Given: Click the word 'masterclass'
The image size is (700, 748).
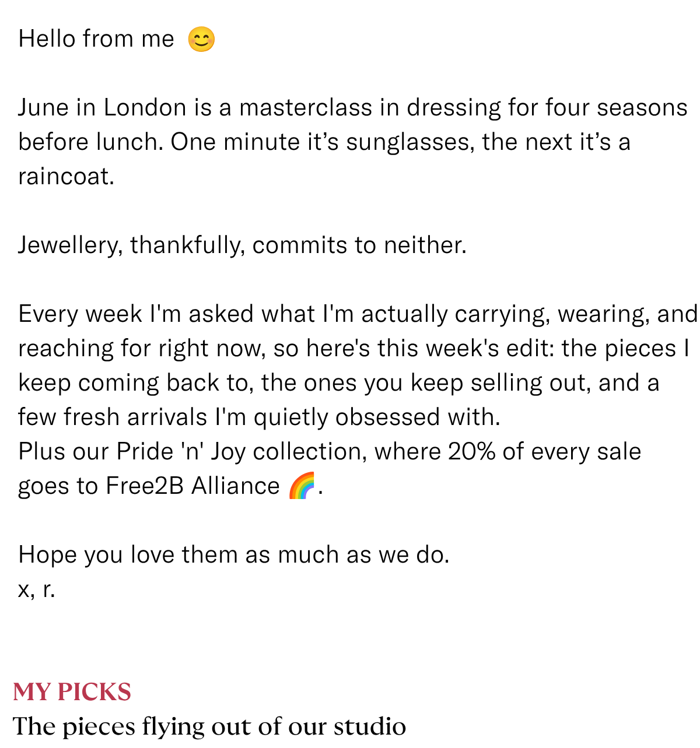Looking at the screenshot, I should 306,108.
